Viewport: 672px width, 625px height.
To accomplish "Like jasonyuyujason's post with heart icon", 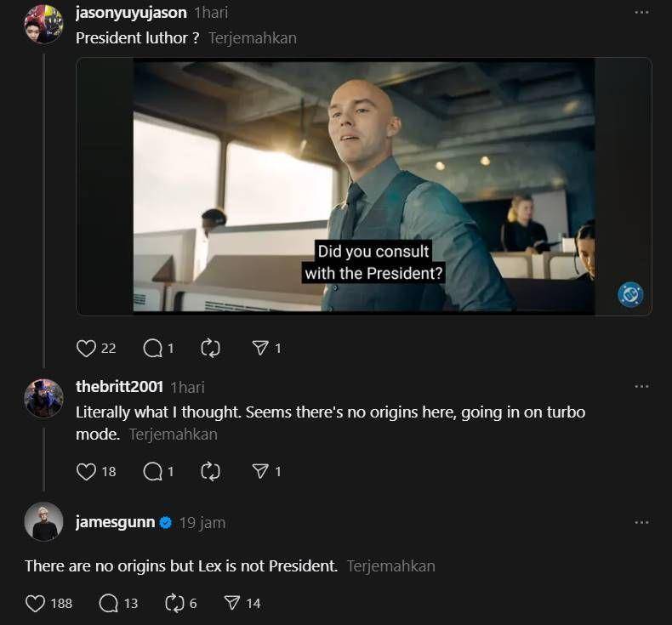I will click(86, 349).
